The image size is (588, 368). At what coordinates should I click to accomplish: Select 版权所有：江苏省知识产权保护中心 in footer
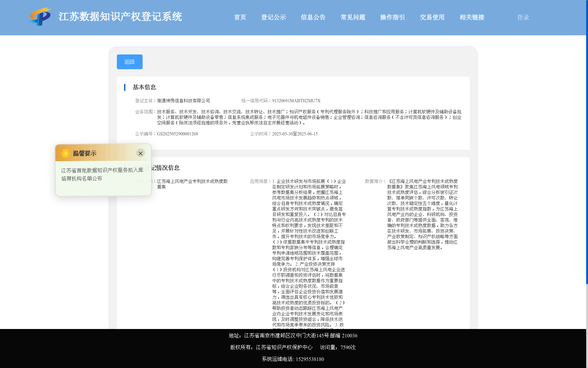[271, 347]
